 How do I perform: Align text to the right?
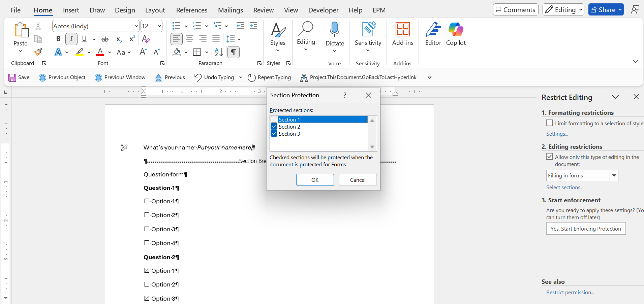pos(203,39)
